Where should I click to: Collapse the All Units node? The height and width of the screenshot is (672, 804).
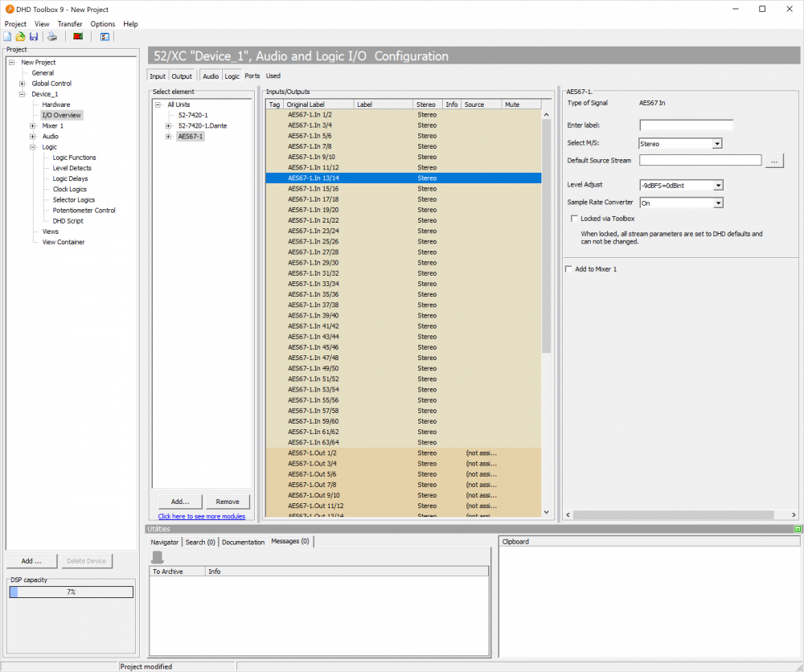point(158,104)
